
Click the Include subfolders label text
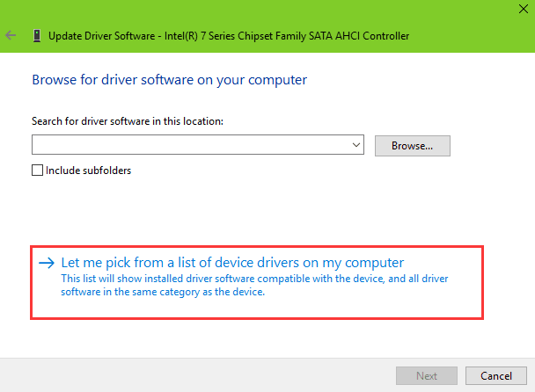coord(88,171)
